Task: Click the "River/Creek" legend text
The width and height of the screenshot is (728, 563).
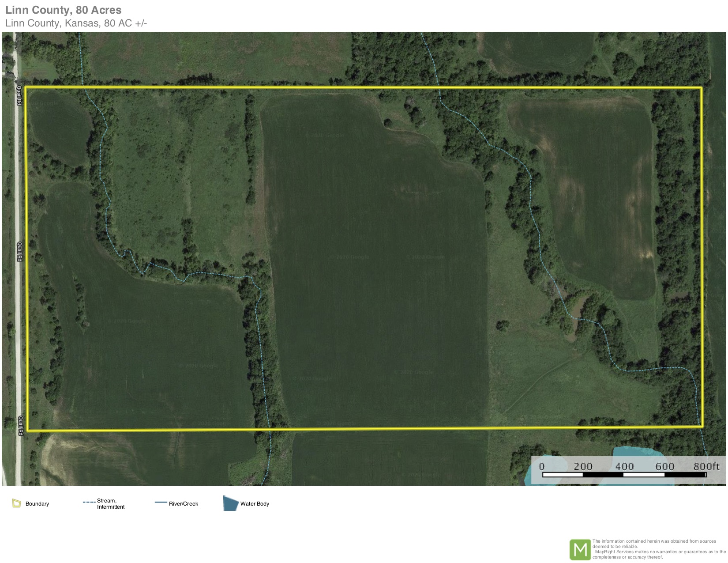Action: (184, 504)
